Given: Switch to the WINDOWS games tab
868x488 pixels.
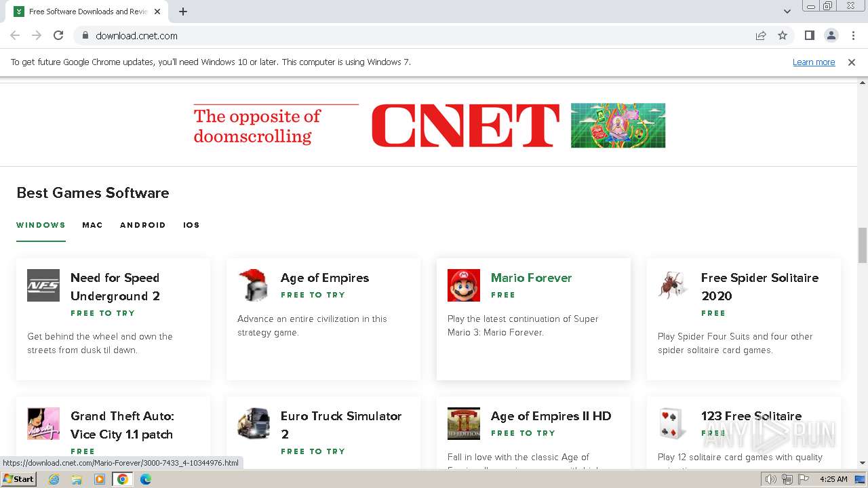Looking at the screenshot, I should (41, 225).
